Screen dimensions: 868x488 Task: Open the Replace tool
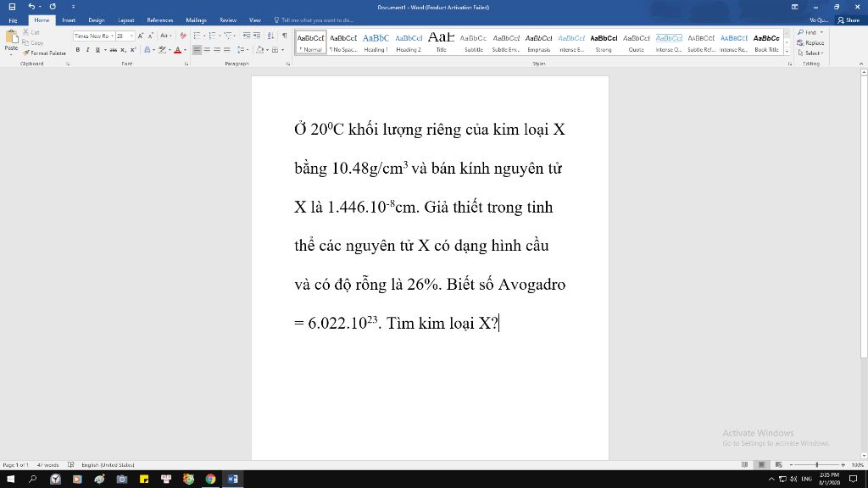(x=811, y=42)
